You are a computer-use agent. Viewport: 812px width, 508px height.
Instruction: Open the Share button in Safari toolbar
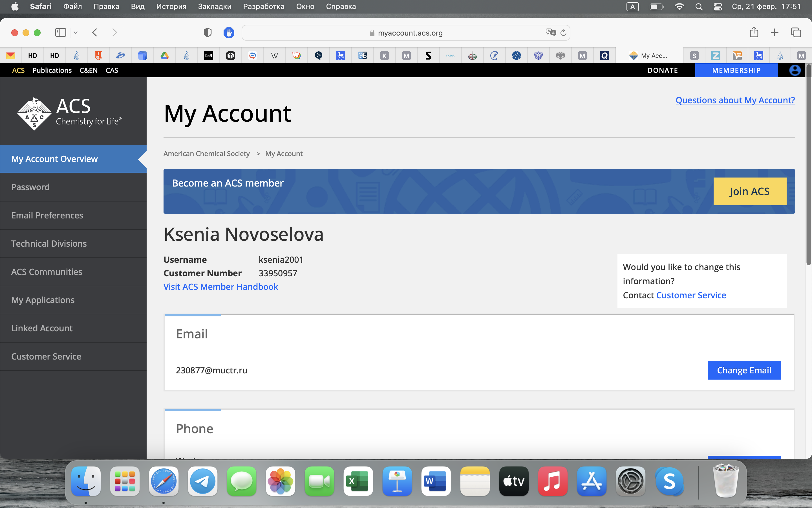[x=754, y=32]
